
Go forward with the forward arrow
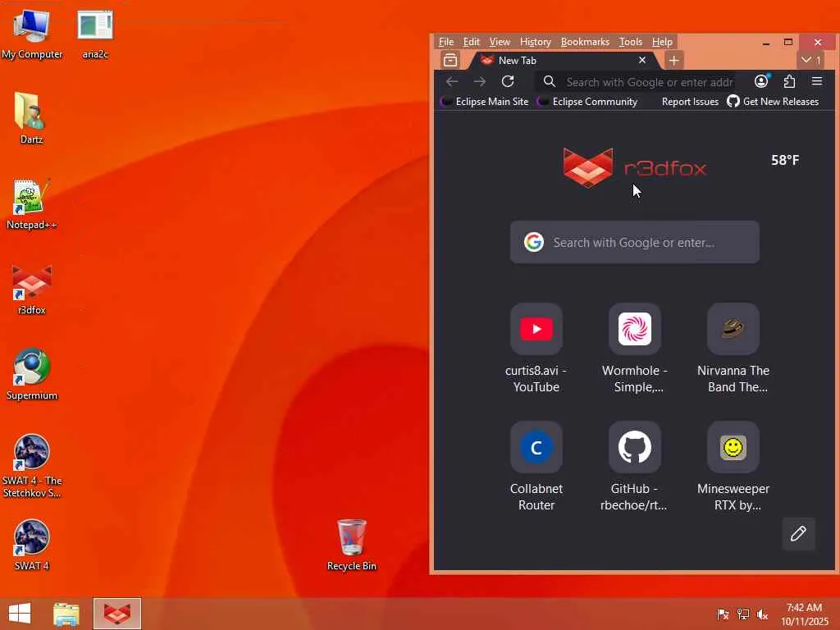pos(479,81)
